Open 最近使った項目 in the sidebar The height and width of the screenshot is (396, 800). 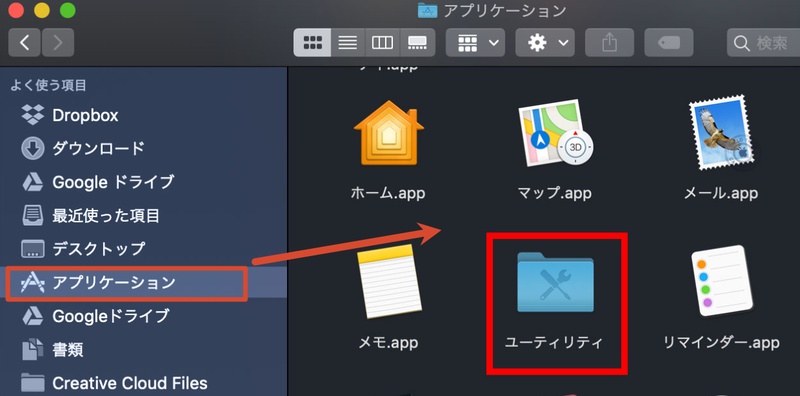click(144, 216)
